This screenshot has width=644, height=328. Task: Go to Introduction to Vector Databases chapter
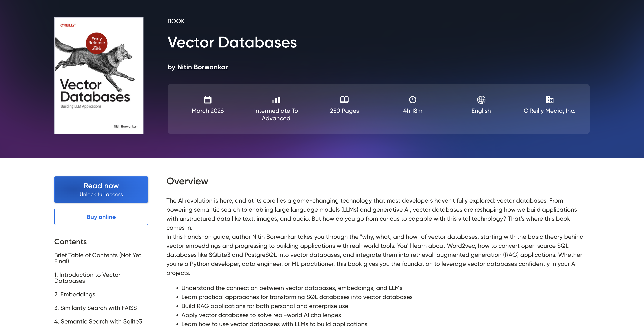pyautogui.click(x=87, y=278)
